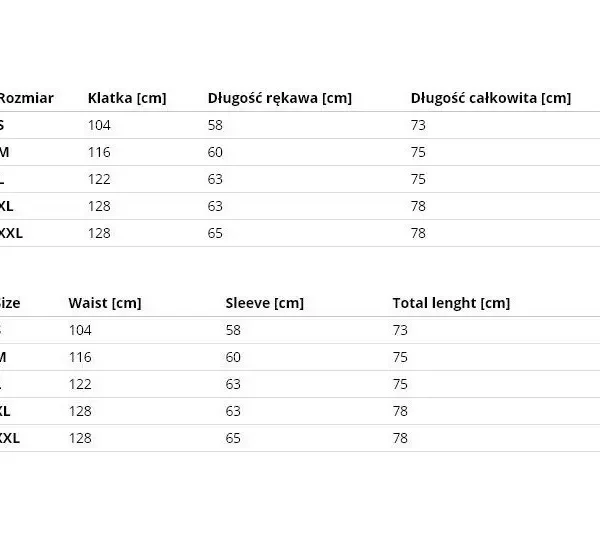
Task: Click chest value 116 for size M
Action: [99, 152]
